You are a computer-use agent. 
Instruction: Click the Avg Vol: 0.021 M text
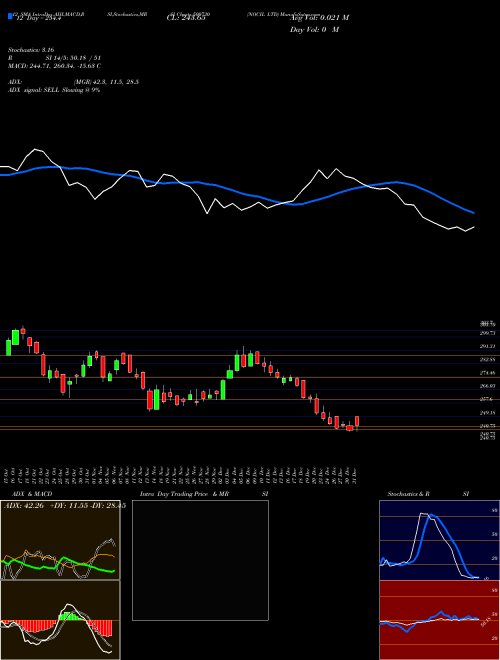(x=319, y=17)
